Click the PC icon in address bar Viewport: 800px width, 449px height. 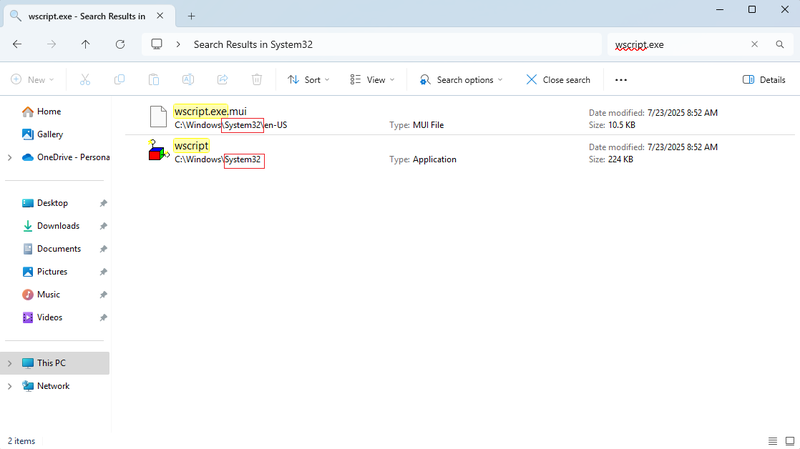click(x=157, y=44)
